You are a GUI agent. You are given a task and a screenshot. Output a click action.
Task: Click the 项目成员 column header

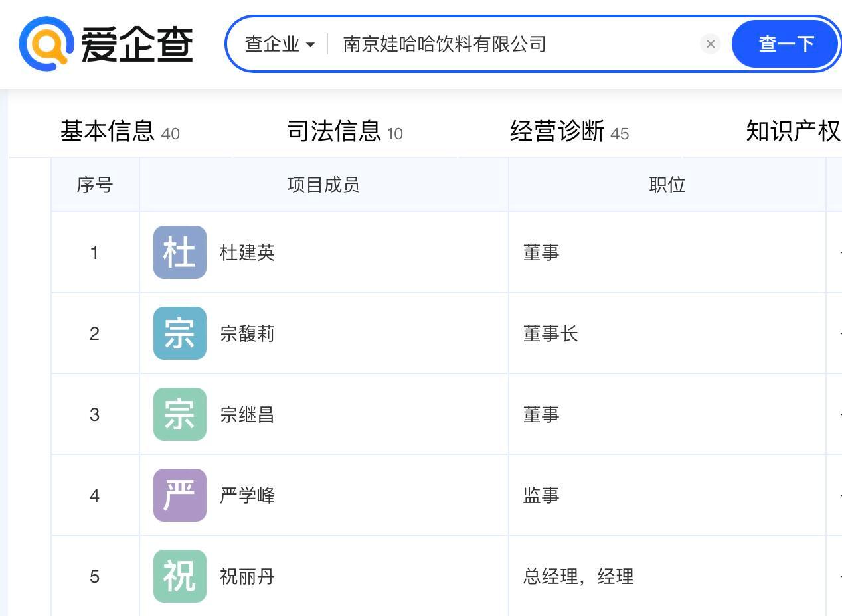click(323, 185)
